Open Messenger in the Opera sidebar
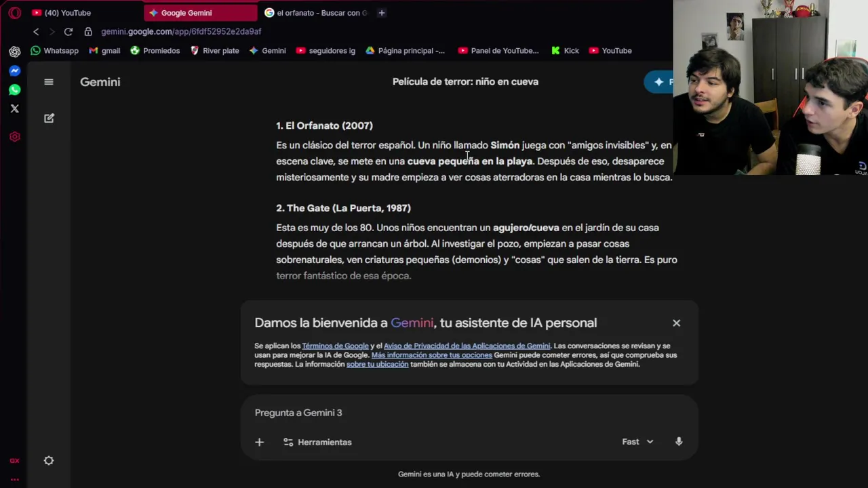Image resolution: width=868 pixels, height=488 pixels. pyautogui.click(x=15, y=70)
